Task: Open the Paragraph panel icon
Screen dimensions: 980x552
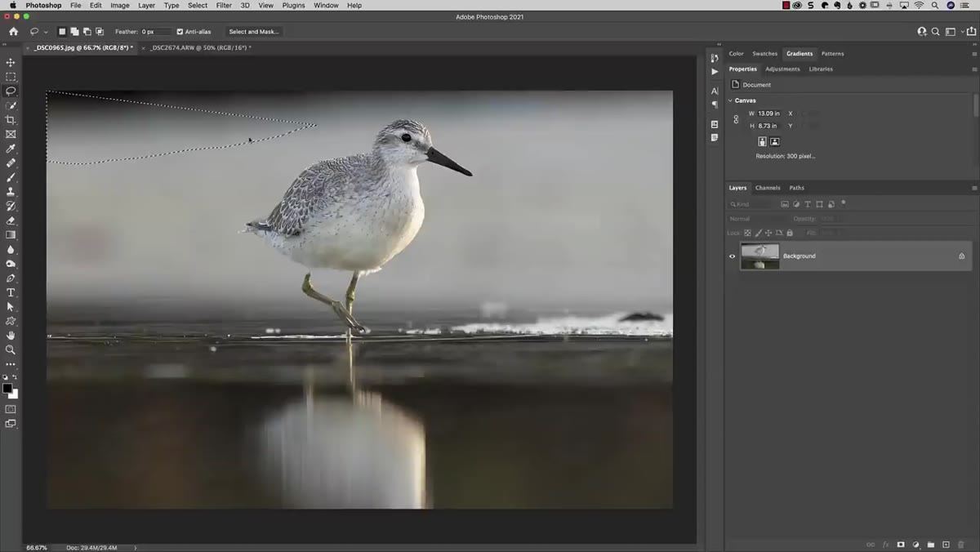Action: click(715, 104)
